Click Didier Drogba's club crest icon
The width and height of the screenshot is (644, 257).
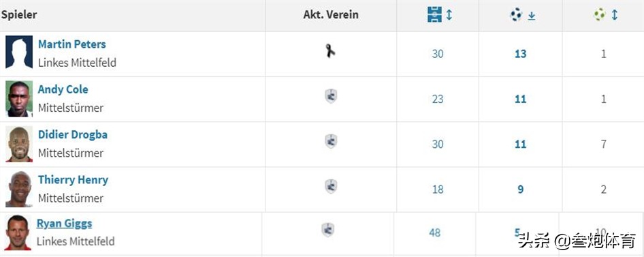331,142
